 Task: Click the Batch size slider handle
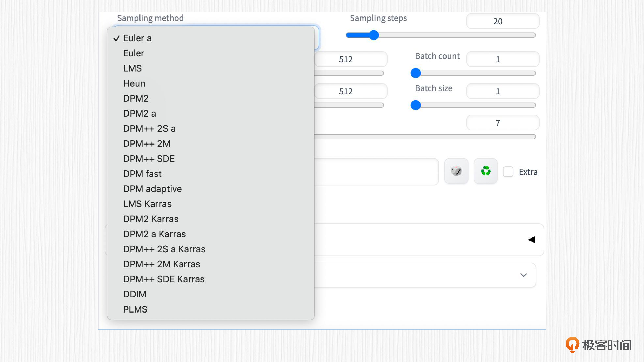416,105
